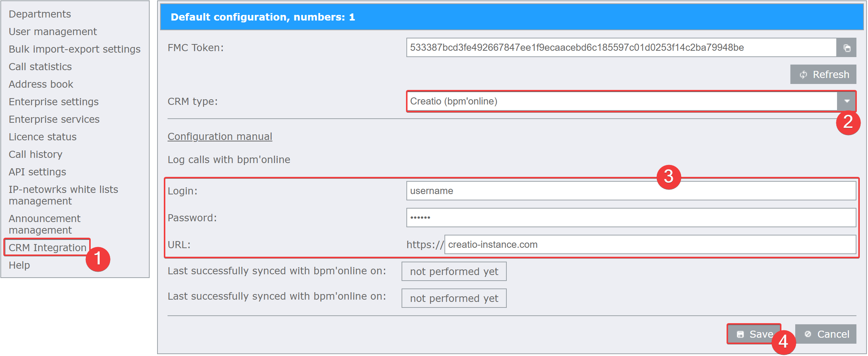The width and height of the screenshot is (868, 356).
Task: Save the CRM configuration
Action: (754, 334)
